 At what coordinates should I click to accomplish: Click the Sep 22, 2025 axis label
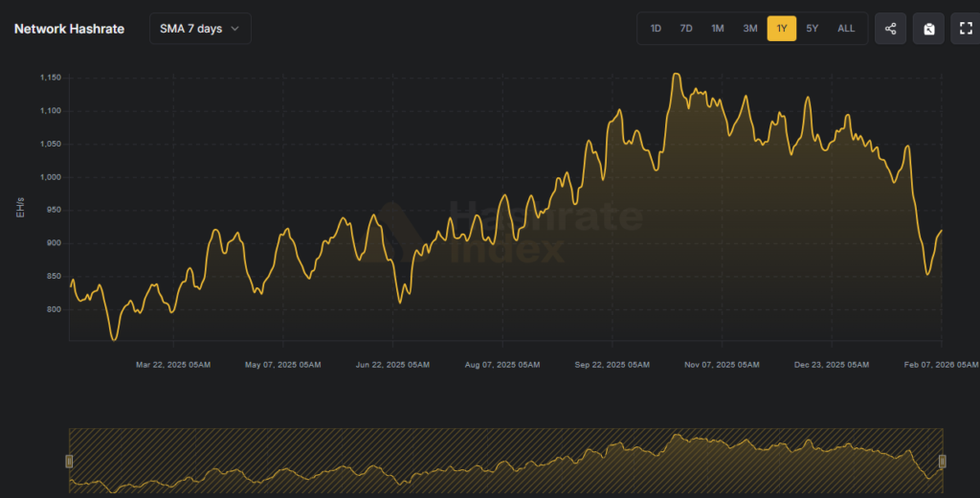pyautogui.click(x=612, y=365)
